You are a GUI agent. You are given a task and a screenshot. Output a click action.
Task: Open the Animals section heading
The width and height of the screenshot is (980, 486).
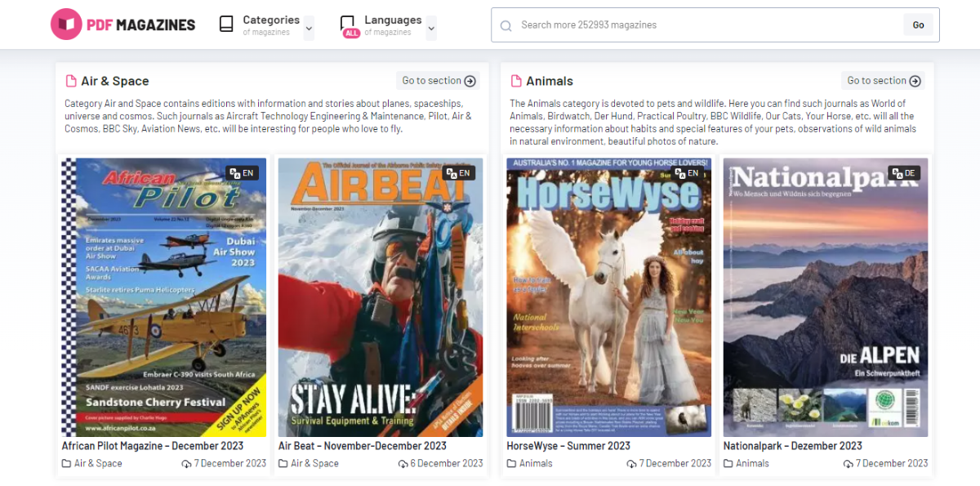pyautogui.click(x=550, y=81)
